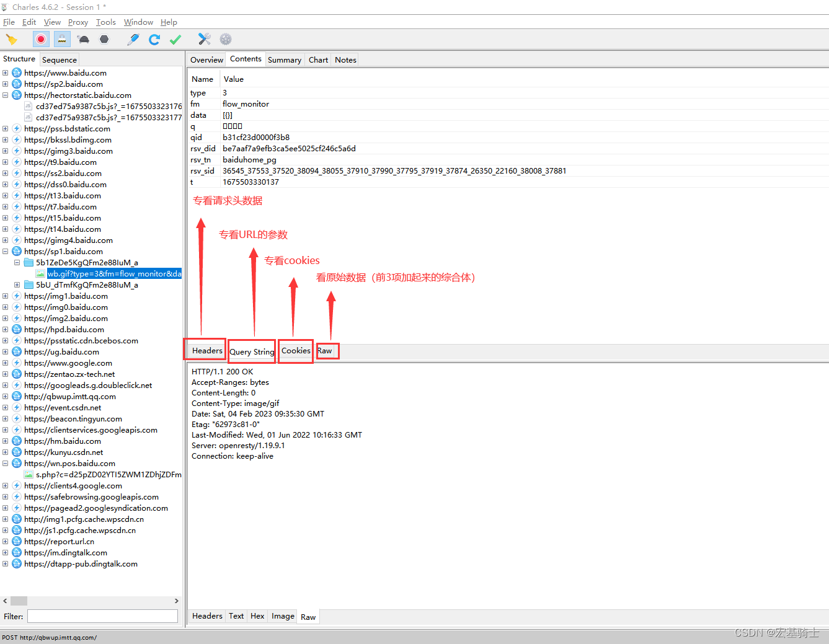The height and width of the screenshot is (644, 829).
Task: Collapse the 5b1ZeDe5KgQFm2e88IuM_a folder
Action: pos(17,263)
